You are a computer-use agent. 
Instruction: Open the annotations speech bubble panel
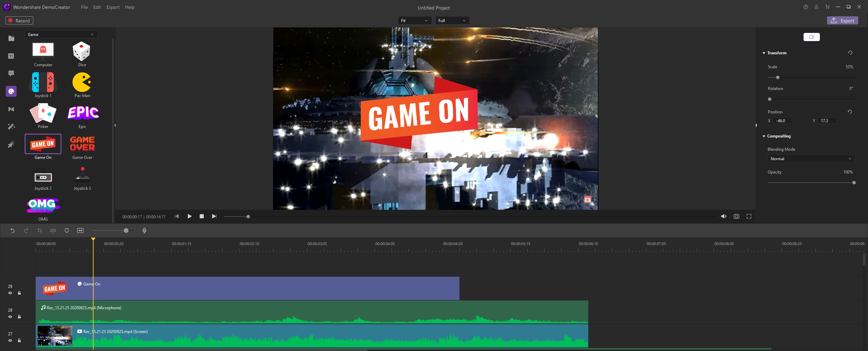[11, 73]
